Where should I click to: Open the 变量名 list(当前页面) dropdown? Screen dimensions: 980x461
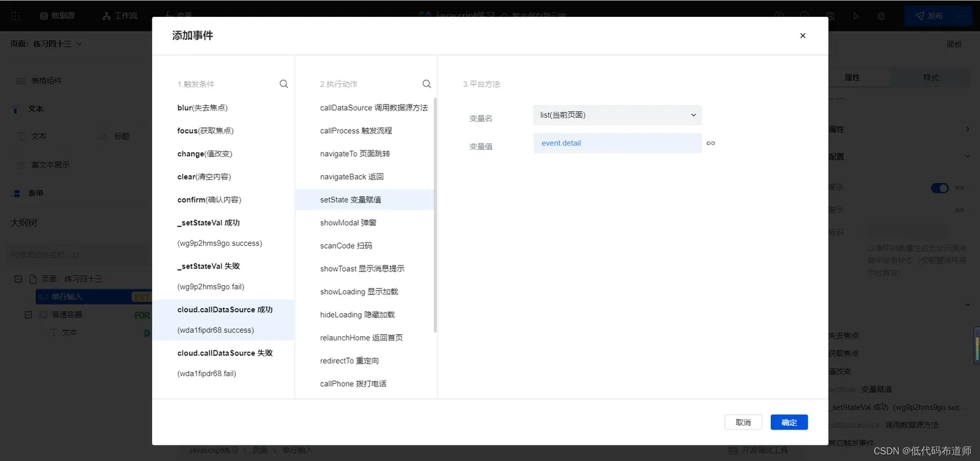pyautogui.click(x=617, y=115)
